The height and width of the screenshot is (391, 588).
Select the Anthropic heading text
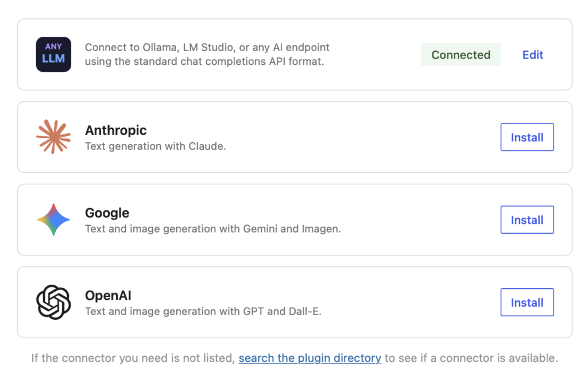tap(115, 130)
